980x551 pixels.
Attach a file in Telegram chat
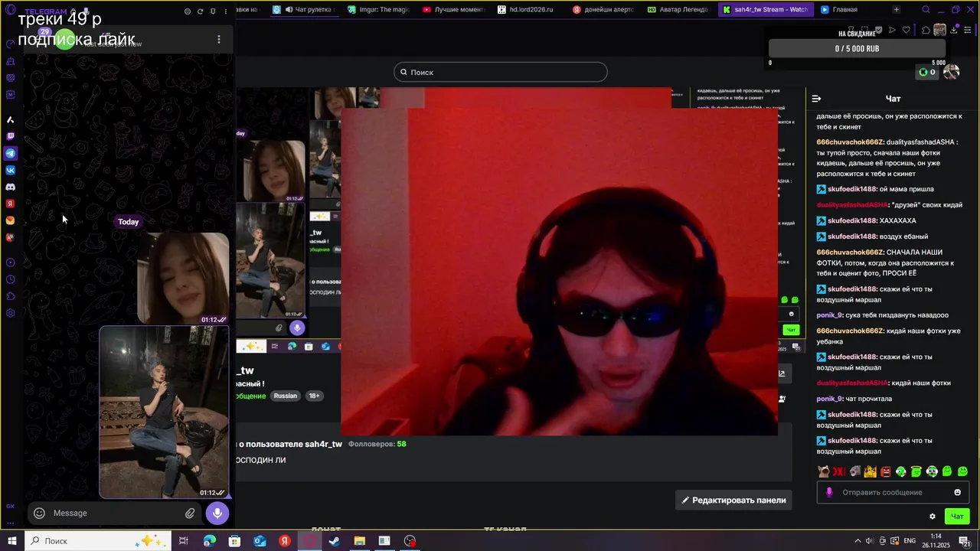(x=190, y=514)
